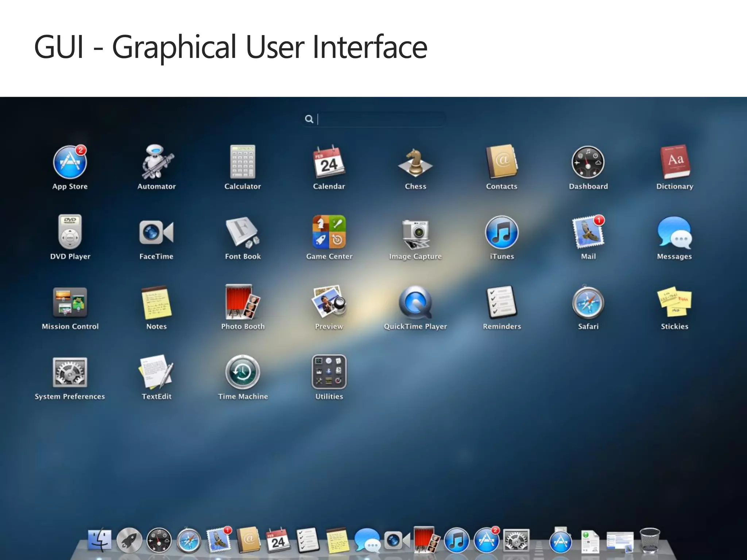Expand the Applications stack in the Dock
The width and height of the screenshot is (747, 560).
coord(561,540)
